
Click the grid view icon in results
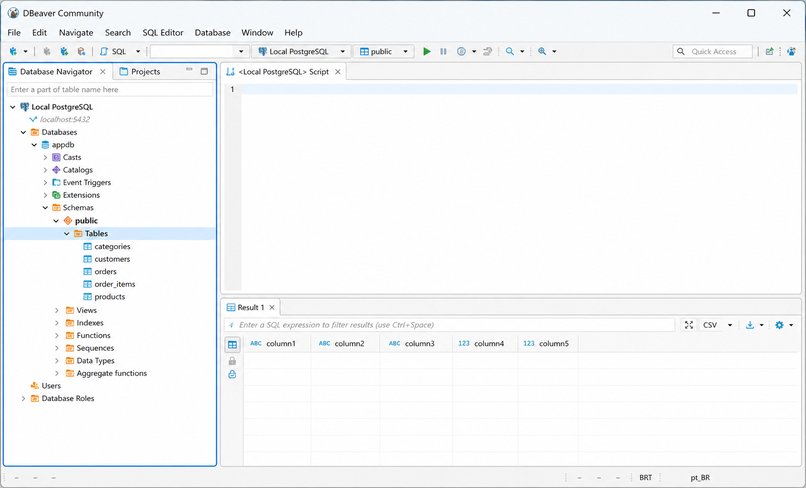tap(232, 345)
